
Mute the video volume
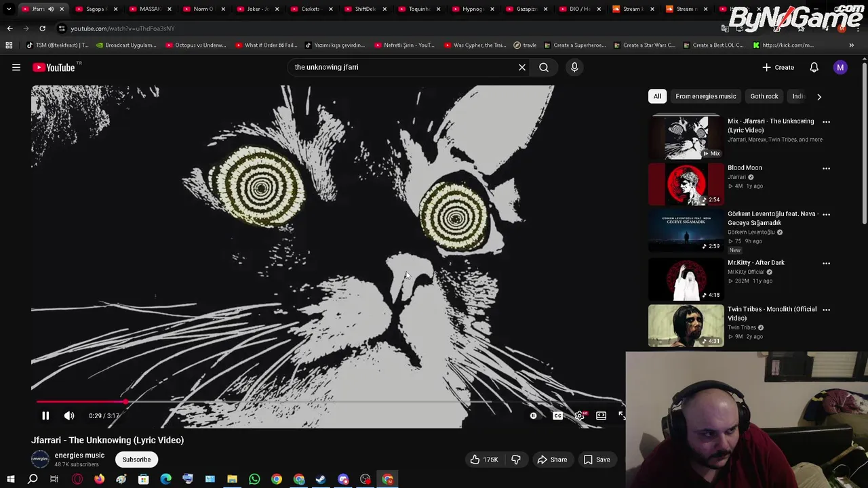coord(69,415)
